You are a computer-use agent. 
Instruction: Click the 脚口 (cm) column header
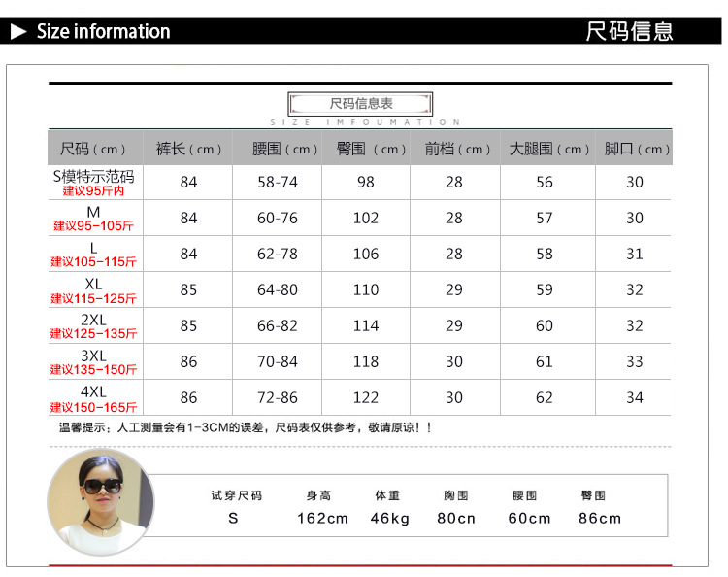(x=637, y=149)
